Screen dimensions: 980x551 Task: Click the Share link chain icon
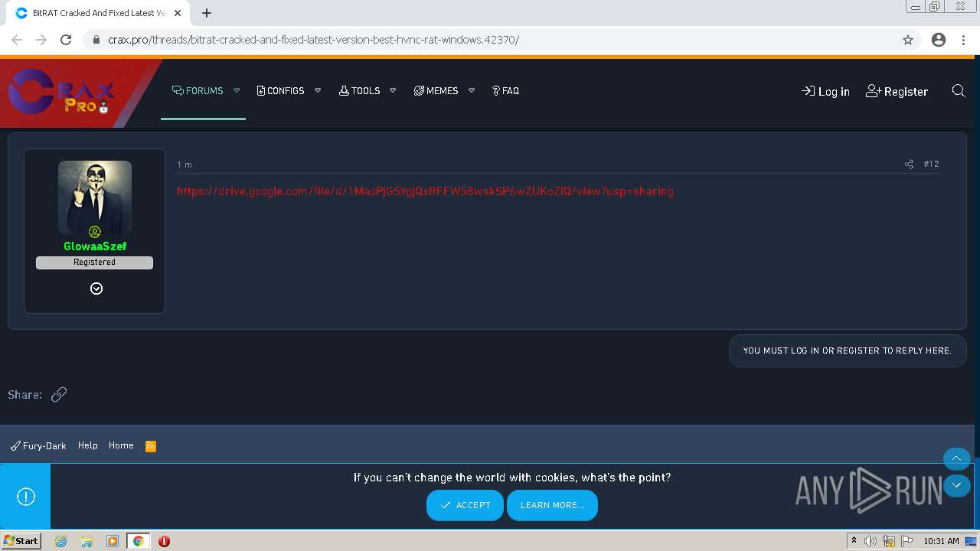tap(59, 395)
